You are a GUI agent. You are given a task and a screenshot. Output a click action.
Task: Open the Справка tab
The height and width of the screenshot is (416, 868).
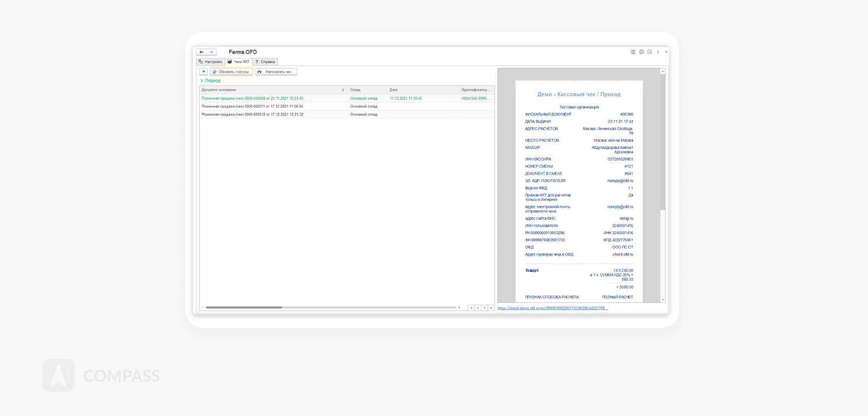coord(265,62)
